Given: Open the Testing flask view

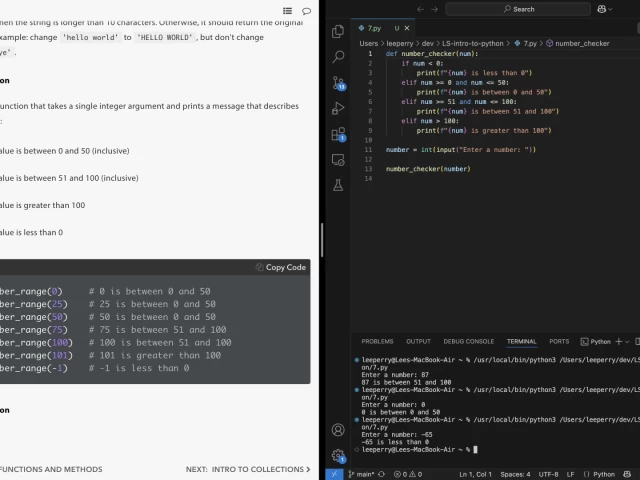Looking at the screenshot, I should 338,185.
